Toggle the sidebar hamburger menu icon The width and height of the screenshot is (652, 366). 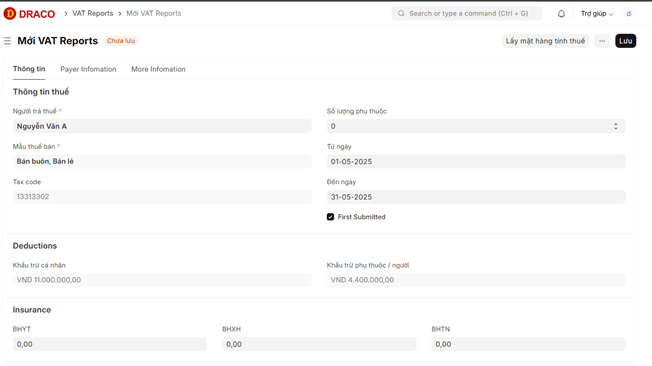click(x=7, y=41)
